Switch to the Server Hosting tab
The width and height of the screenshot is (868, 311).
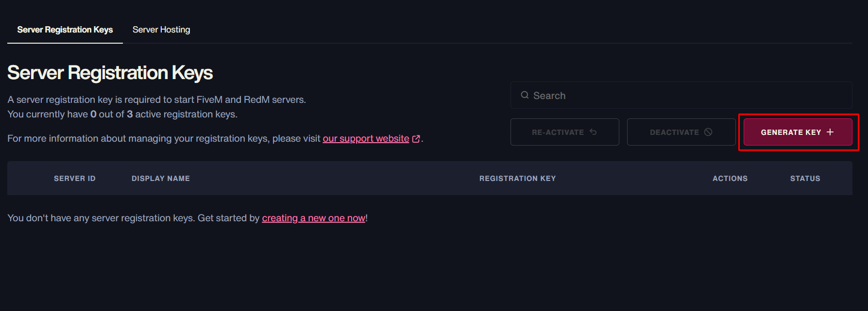point(161,30)
